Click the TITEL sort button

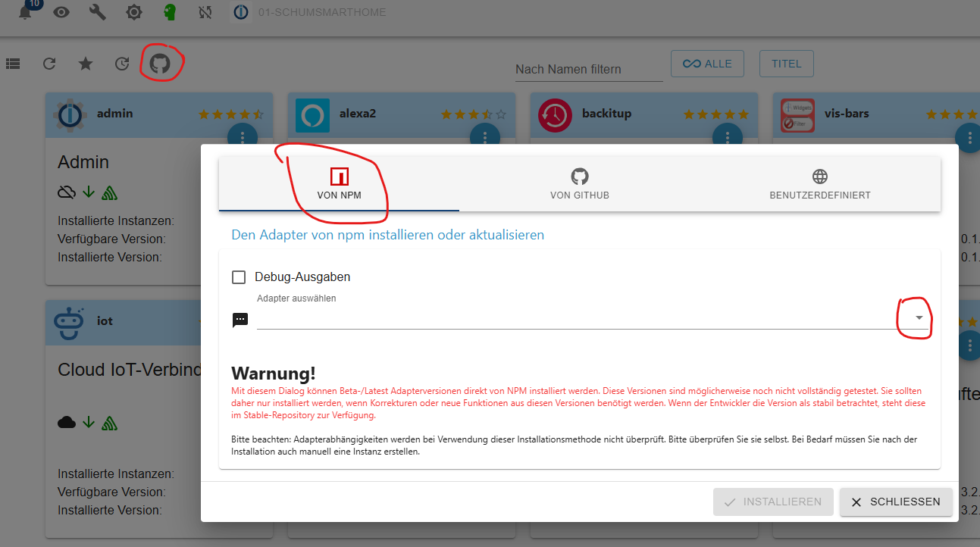pyautogui.click(x=786, y=64)
